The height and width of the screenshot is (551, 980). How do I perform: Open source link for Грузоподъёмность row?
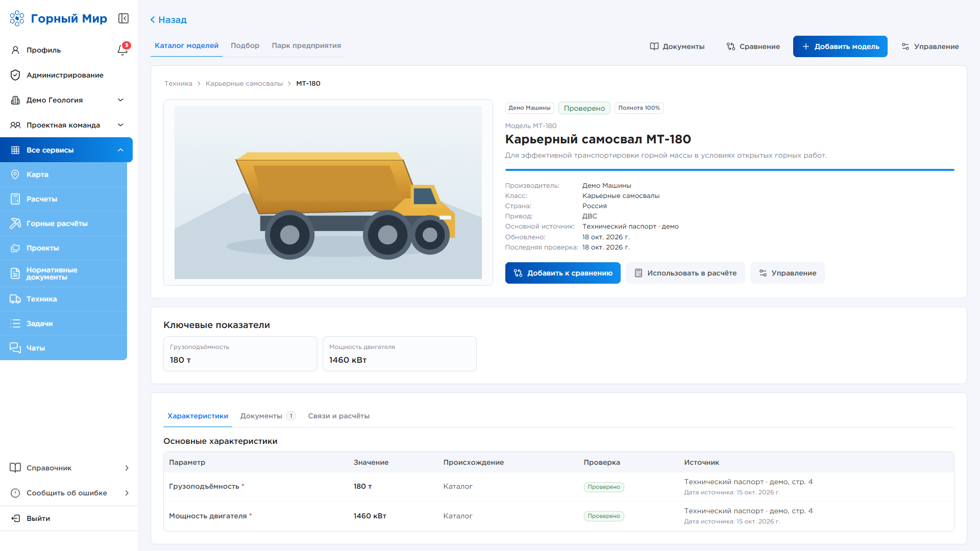point(748,482)
